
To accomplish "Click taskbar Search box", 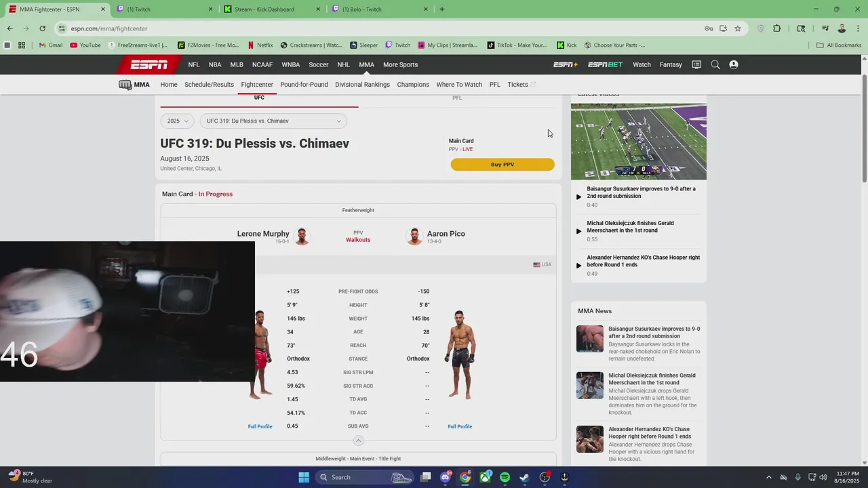I will [x=366, y=477].
